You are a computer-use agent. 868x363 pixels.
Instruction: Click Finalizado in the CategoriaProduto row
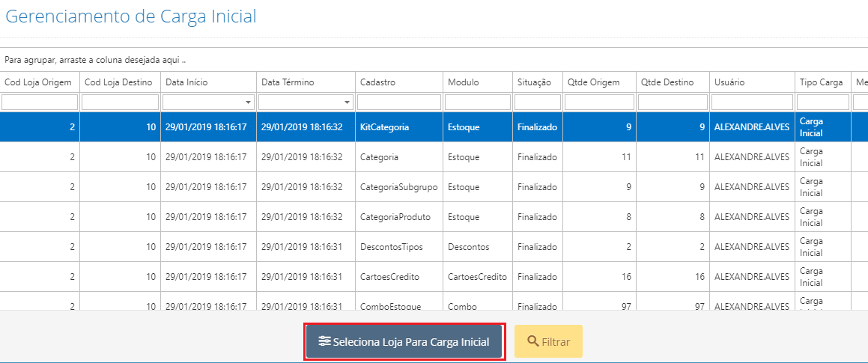pos(538,217)
